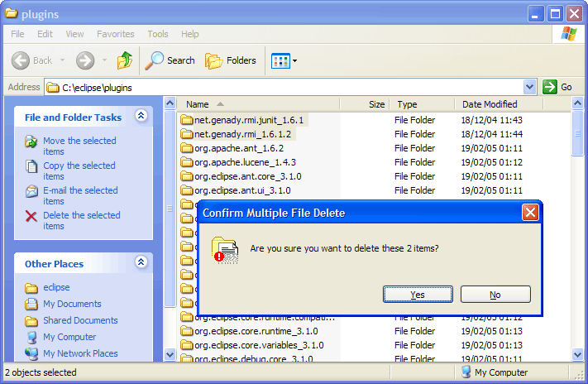This screenshot has height=384, width=588.
Task: Open the Help menu
Action: (x=189, y=34)
